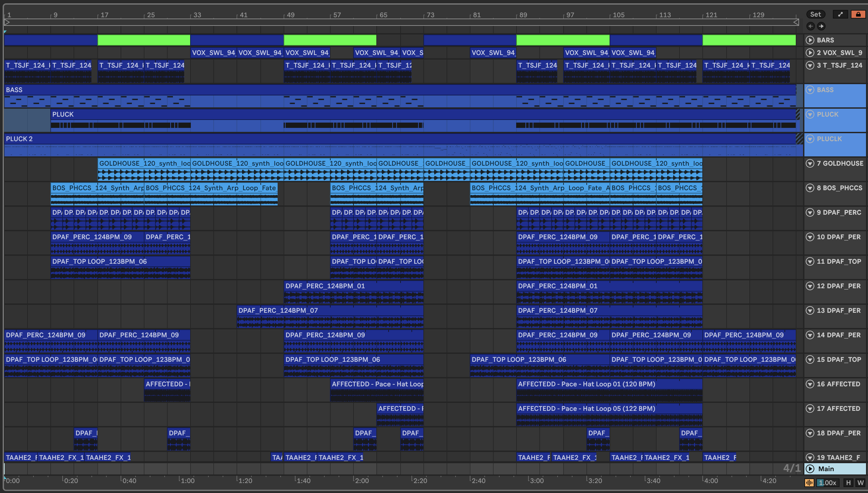Select the PLUCK clip title bar
This screenshot has width=868, height=493.
click(x=423, y=114)
